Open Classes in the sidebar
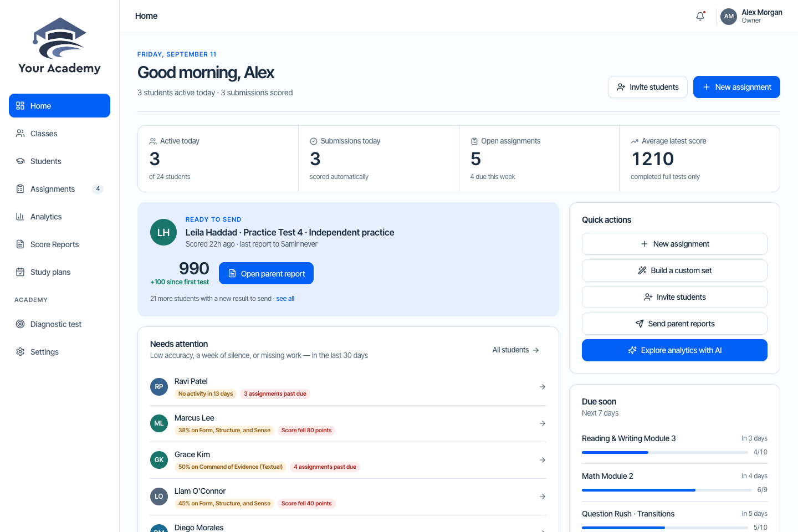Viewport: 798px width, 532px height. pos(59,134)
